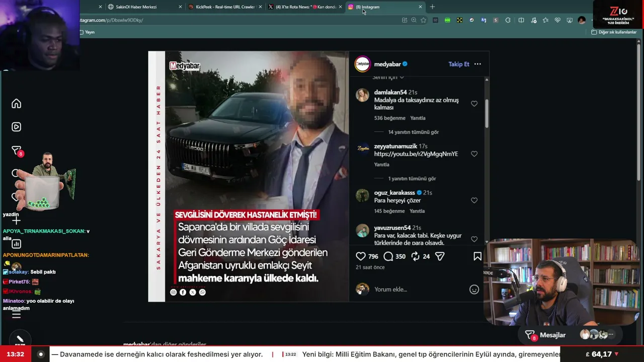Viewport: 644px width, 362px height.
Task: Reply to zeyyatunamuzik's comment
Action: pos(382,164)
